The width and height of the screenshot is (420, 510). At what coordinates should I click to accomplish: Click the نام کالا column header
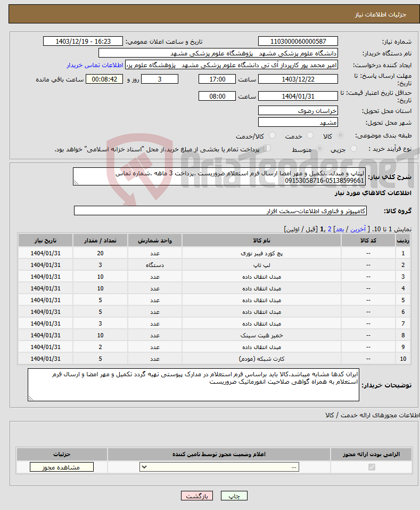[x=261, y=240]
